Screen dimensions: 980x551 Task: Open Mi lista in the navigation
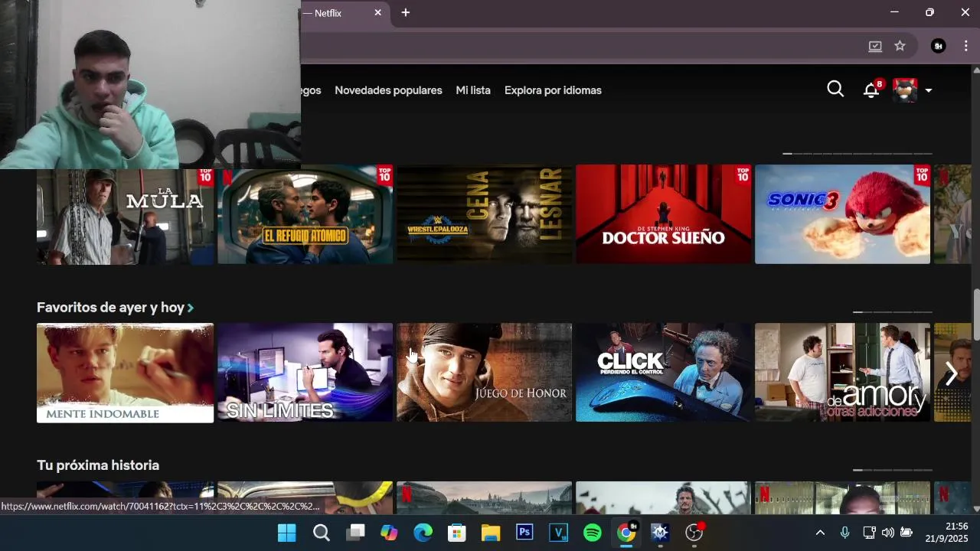pyautogui.click(x=473, y=90)
